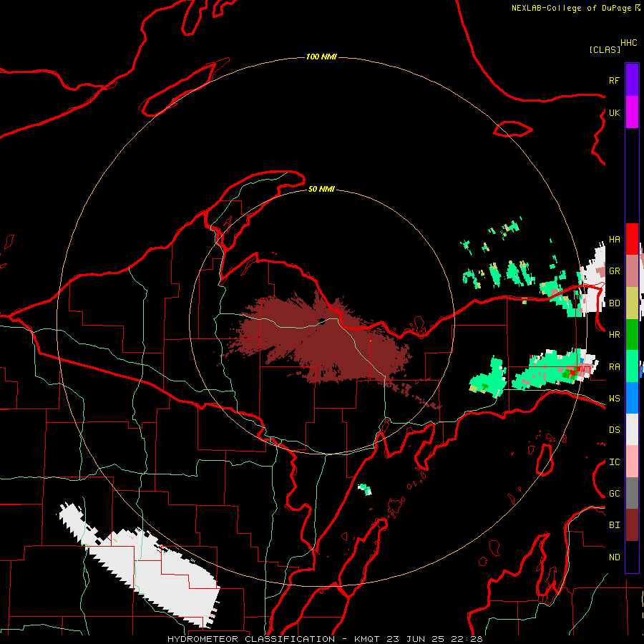
Task: Click the WS blue legend swatch
Action: (632, 398)
